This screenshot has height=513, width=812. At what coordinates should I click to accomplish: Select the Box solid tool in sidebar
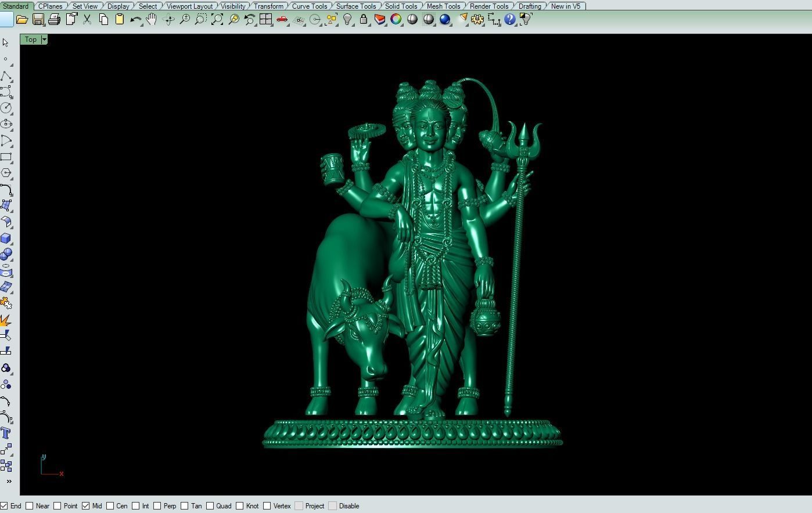6,238
